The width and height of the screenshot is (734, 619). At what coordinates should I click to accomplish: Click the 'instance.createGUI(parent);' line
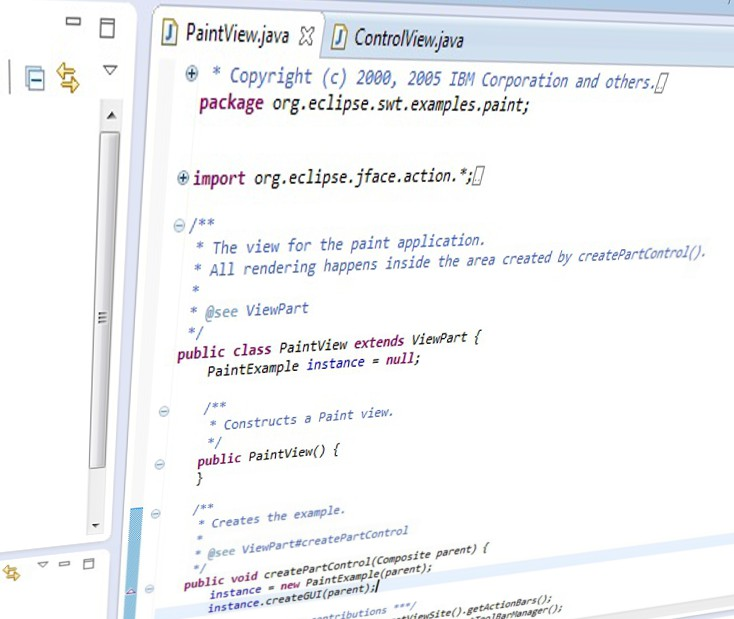(291, 598)
